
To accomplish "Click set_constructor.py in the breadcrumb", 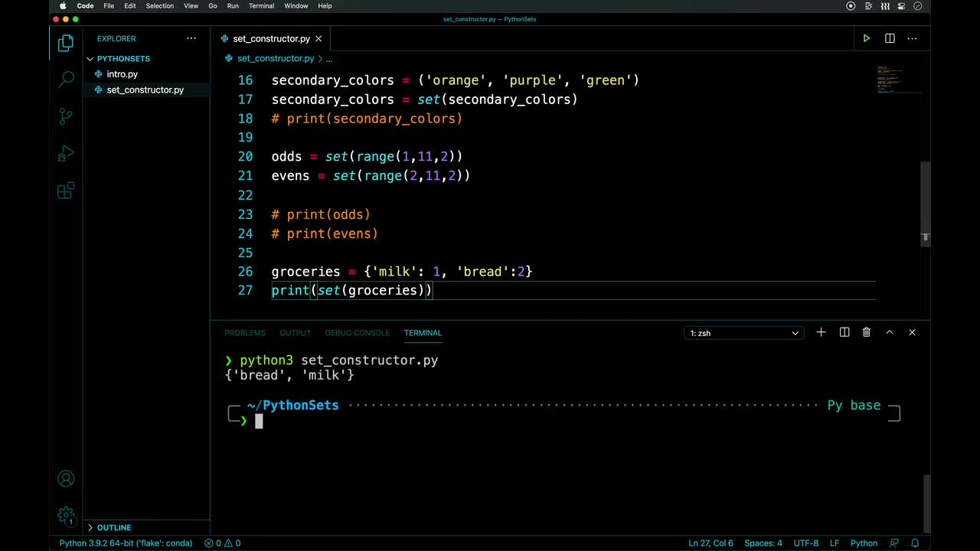I will pos(276,58).
